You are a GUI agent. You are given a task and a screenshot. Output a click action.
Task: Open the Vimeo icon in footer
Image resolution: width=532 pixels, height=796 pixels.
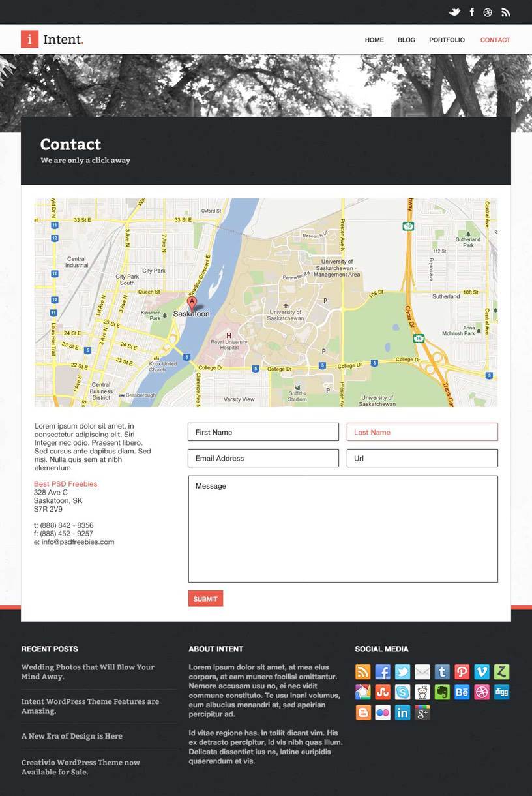[482, 672]
